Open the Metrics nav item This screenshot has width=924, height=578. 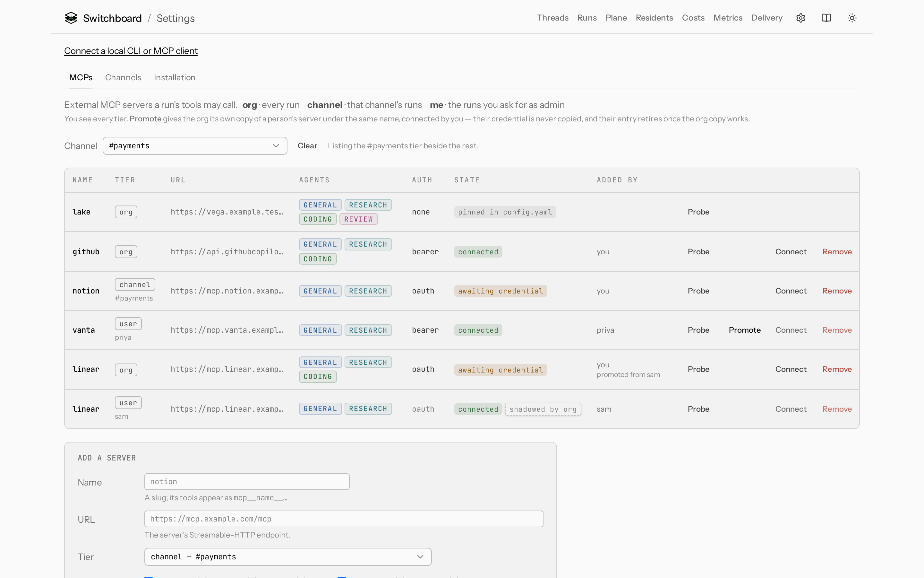click(728, 18)
